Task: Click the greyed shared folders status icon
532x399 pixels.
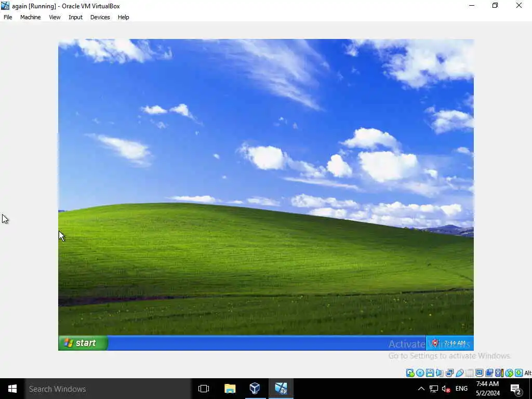Action: (x=470, y=373)
